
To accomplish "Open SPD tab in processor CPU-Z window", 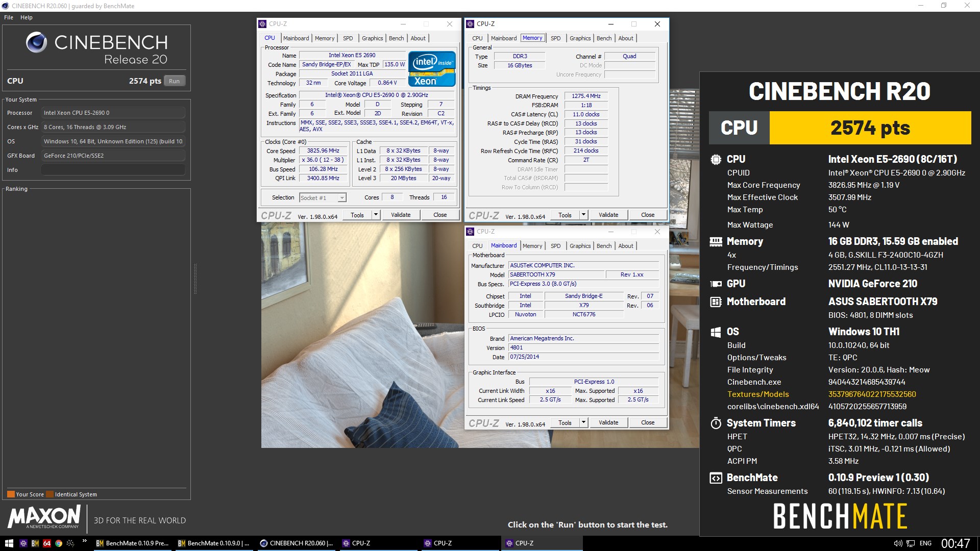I will (x=348, y=38).
